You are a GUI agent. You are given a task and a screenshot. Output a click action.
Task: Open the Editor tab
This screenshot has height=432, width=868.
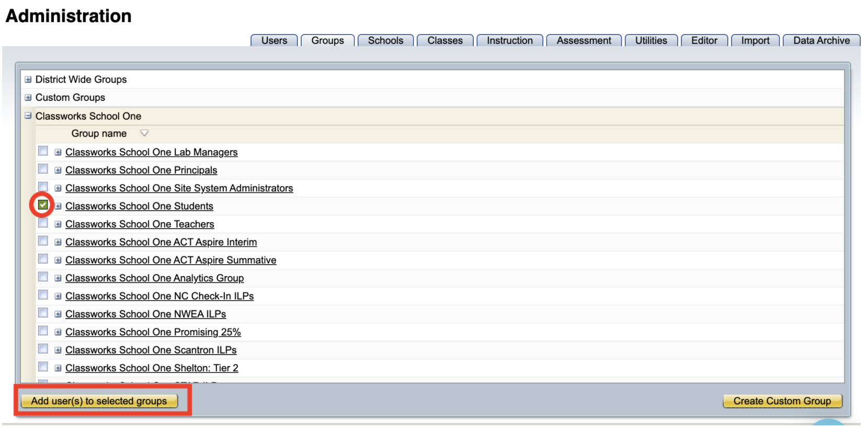[704, 40]
